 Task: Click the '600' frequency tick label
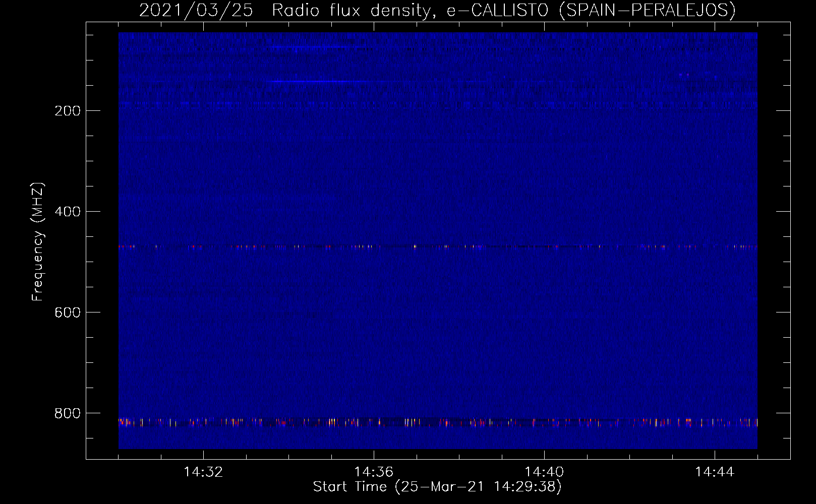(x=68, y=312)
